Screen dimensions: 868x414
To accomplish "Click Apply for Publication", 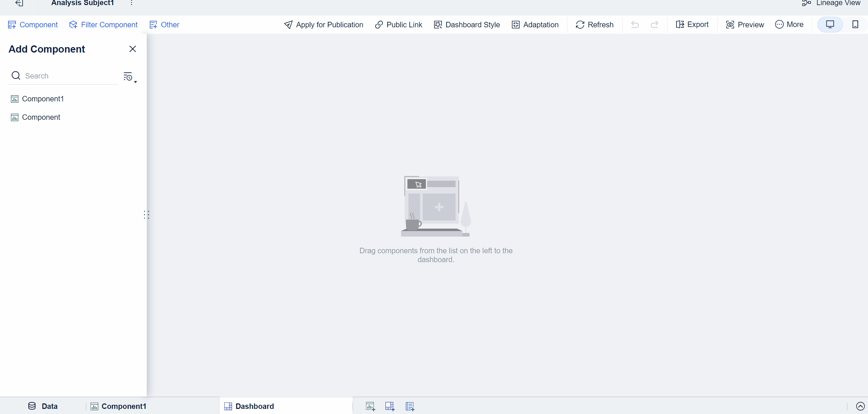I will click(x=323, y=25).
